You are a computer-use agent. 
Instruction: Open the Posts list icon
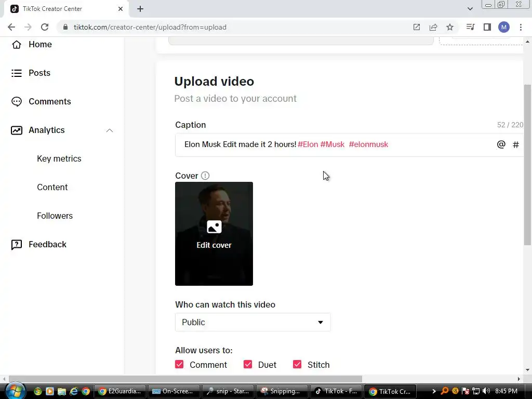click(x=16, y=73)
